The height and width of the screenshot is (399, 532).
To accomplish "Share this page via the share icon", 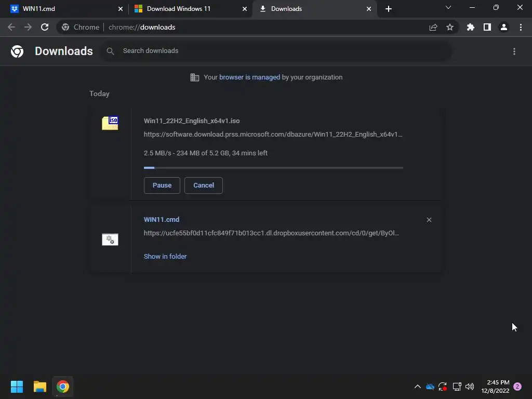I will click(x=433, y=27).
